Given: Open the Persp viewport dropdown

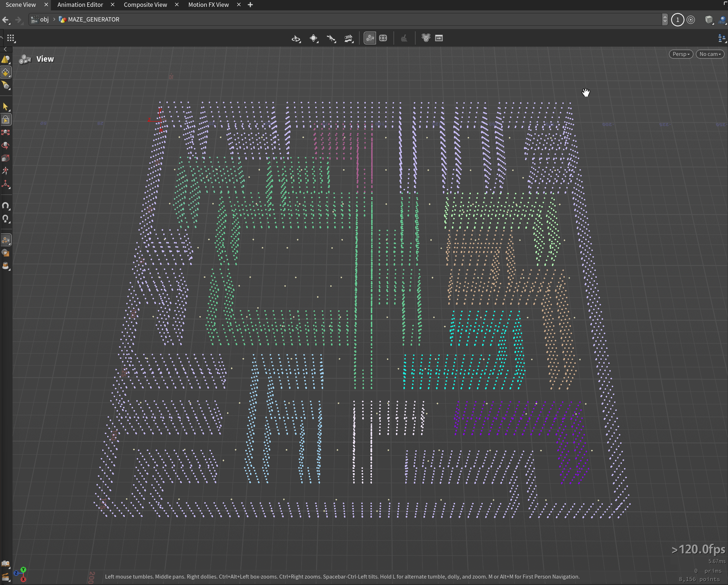Looking at the screenshot, I should 681,54.
